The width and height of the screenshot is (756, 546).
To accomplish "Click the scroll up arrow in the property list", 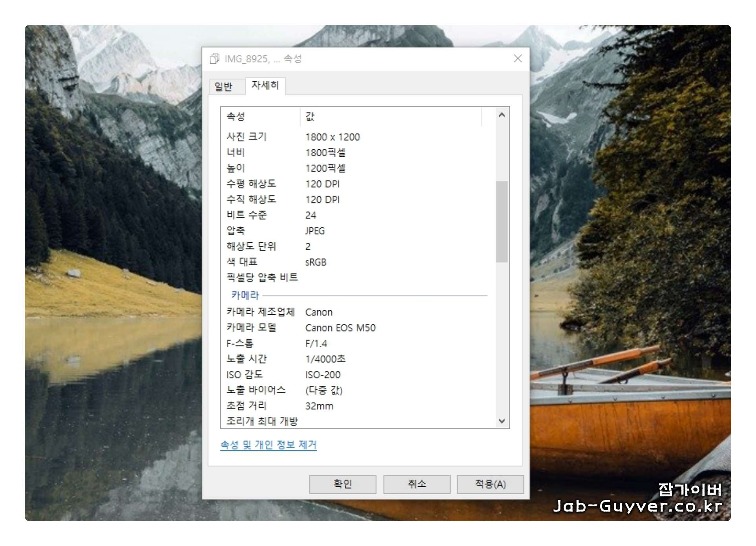I will coord(501,115).
